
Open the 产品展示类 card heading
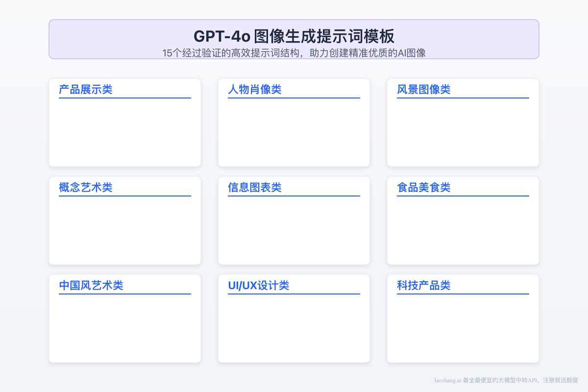click(86, 90)
